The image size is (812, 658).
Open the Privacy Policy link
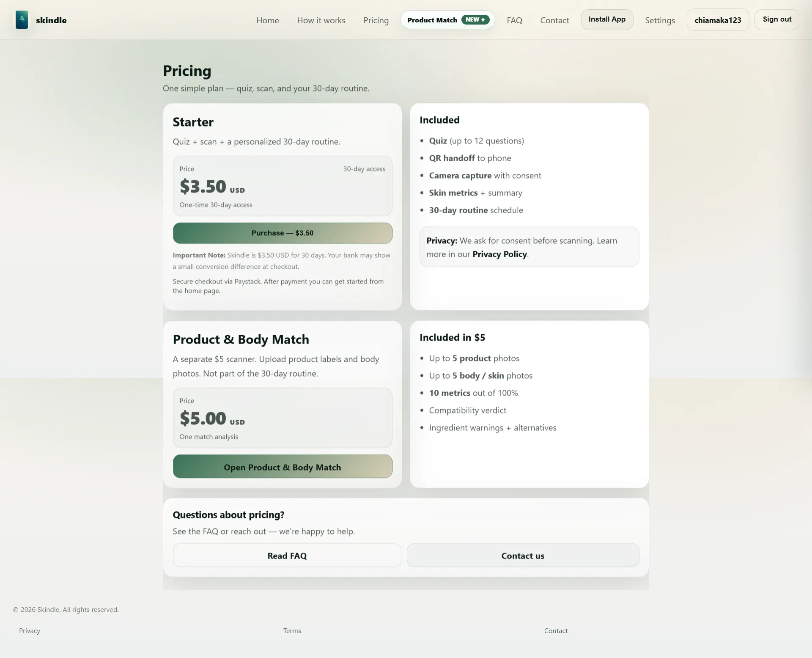499,254
